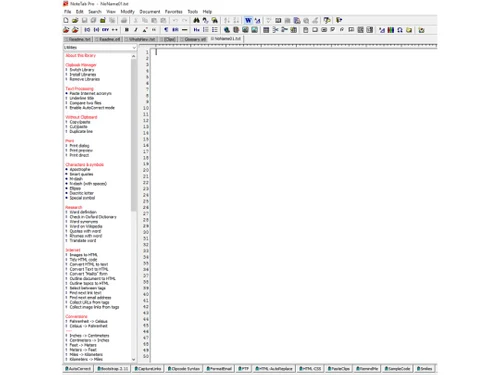The height and width of the screenshot is (375, 500).
Task: Click the Save icon in the top toolbar
Action: [84, 20]
